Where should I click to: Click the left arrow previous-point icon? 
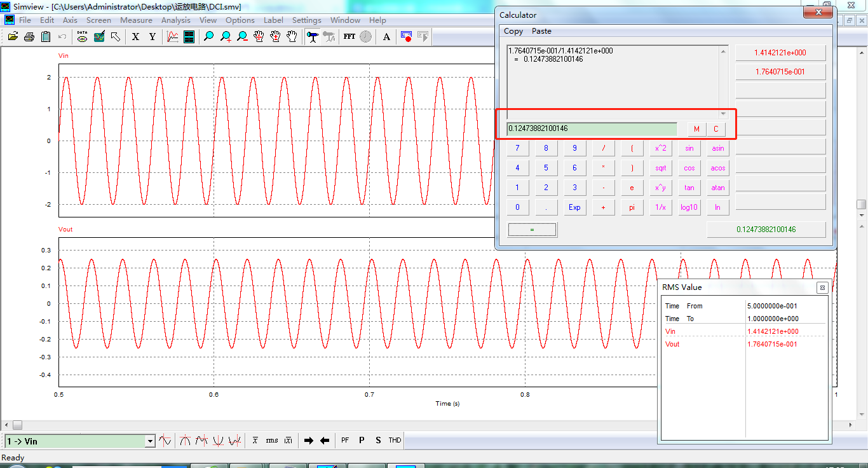[x=325, y=440]
